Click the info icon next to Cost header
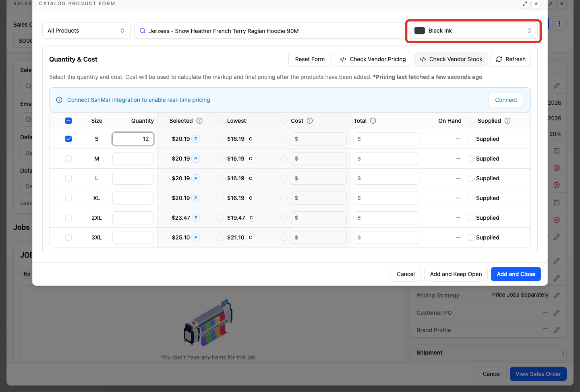Viewport: 580px width, 392px height. (x=310, y=121)
